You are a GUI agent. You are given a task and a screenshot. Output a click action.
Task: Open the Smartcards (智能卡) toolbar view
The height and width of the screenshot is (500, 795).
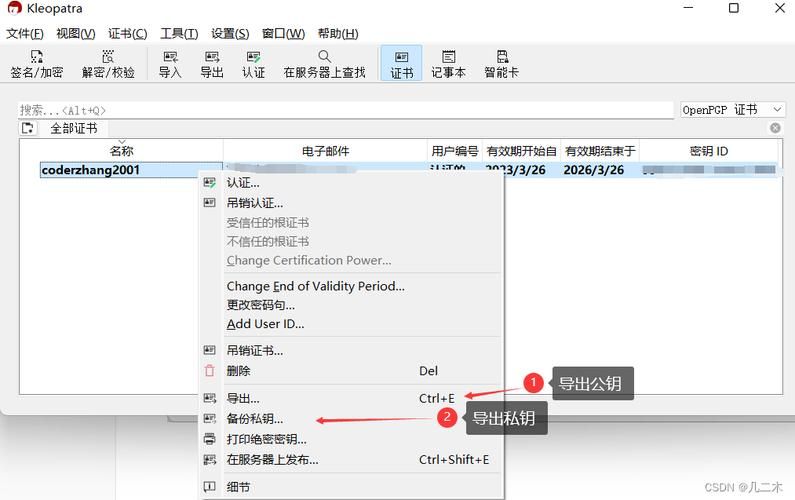(501, 63)
